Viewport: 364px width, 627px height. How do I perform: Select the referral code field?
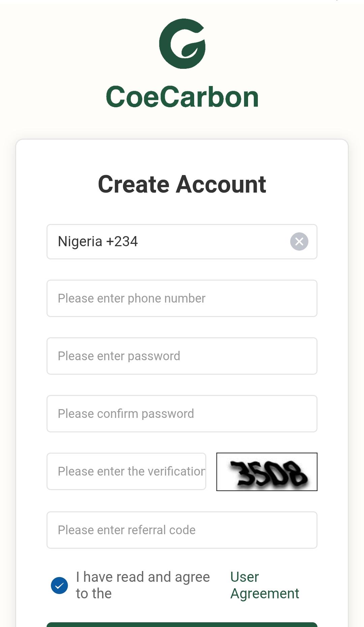point(182,530)
